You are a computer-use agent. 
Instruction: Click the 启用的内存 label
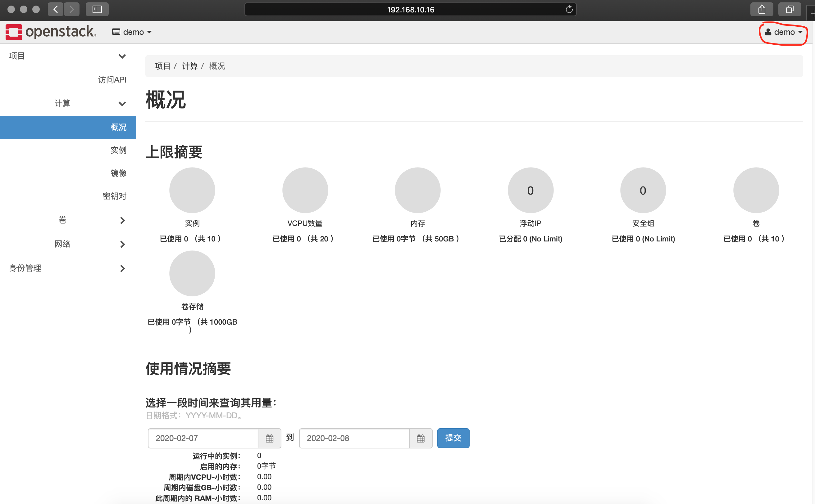click(x=220, y=467)
